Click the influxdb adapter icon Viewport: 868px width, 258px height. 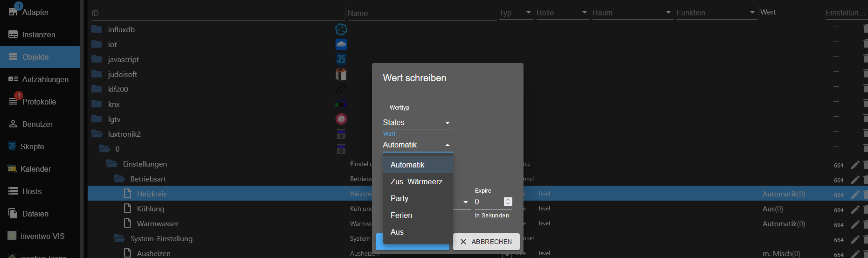pos(341,29)
